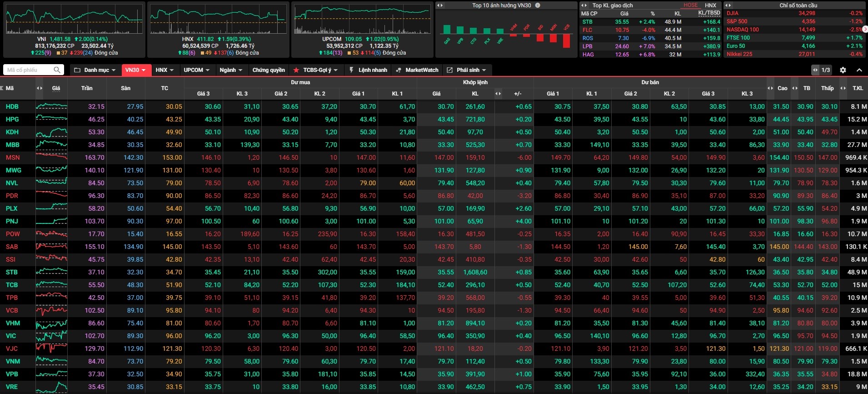Click SSI matched price 42.45
The width and height of the screenshot is (868, 394).
(x=446, y=259)
